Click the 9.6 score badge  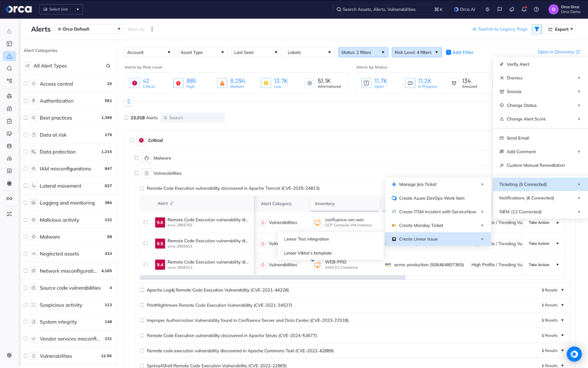160,222
